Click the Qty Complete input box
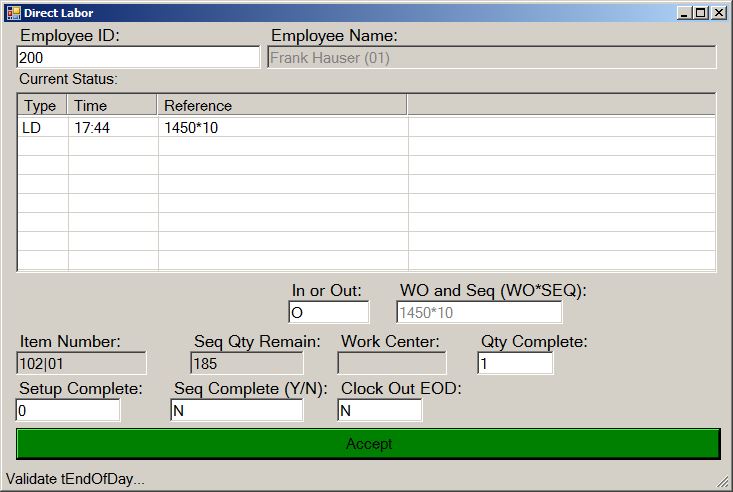Image resolution: width=733 pixels, height=492 pixels. [514, 364]
